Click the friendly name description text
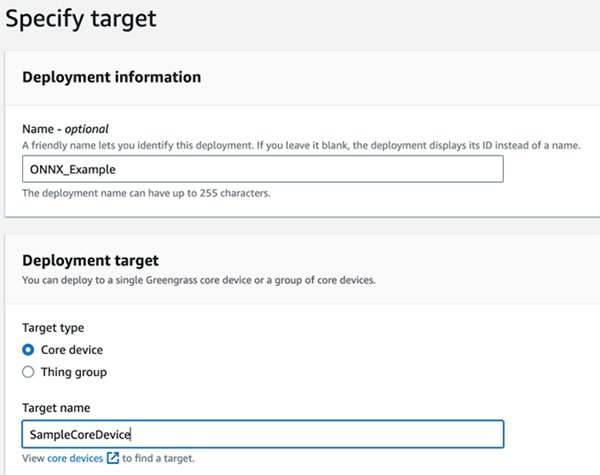Viewport: 600px width, 475px height. tap(300, 145)
